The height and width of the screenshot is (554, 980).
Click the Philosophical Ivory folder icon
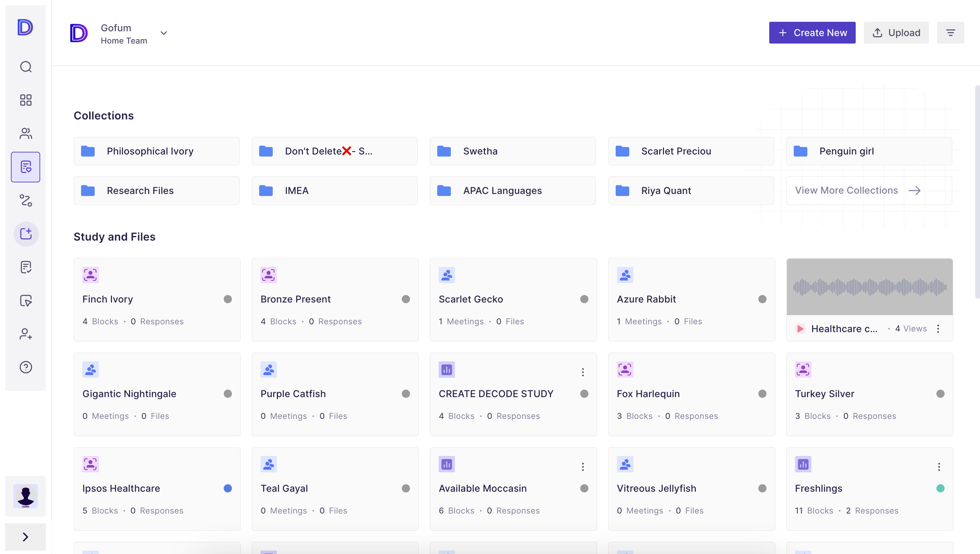click(x=88, y=151)
